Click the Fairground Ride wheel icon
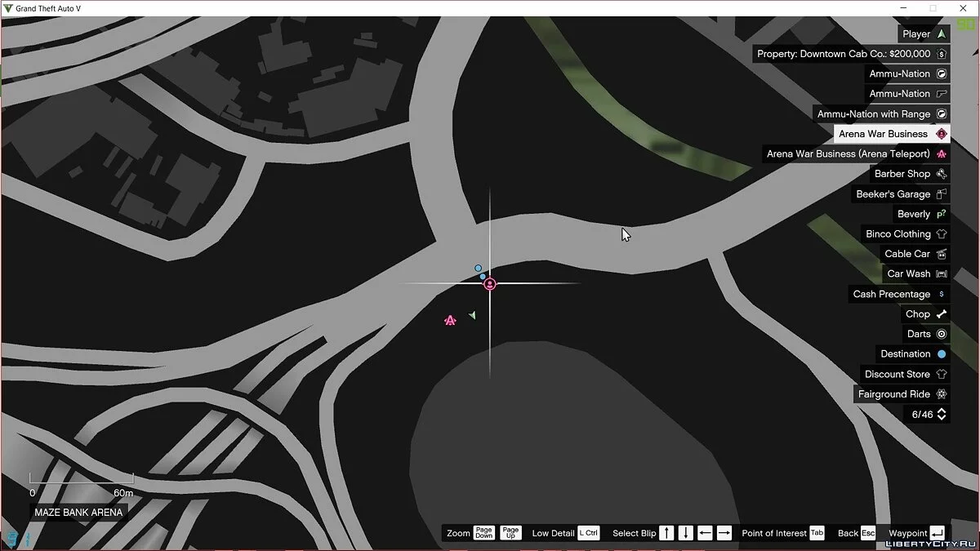980x551 pixels. 942,394
